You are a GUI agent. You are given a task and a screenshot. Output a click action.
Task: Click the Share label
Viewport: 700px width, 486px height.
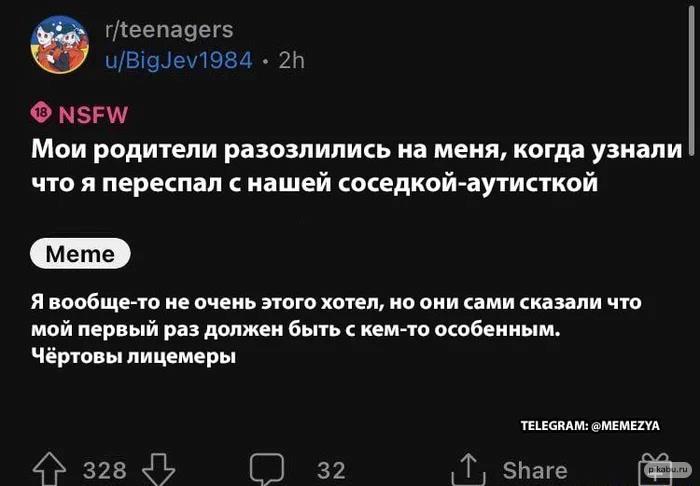[535, 470]
